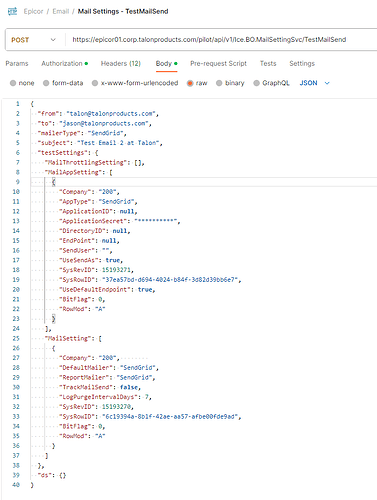Screen dimensions: 377x500
Task: Switch to Headers (12) tab
Action: [121, 63]
